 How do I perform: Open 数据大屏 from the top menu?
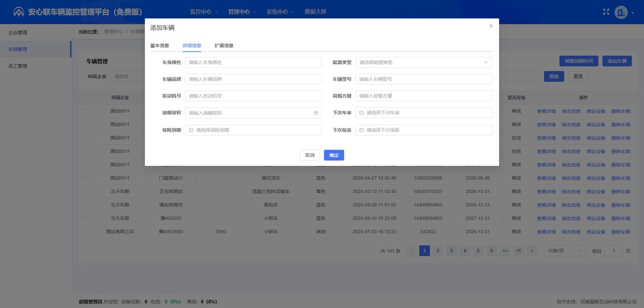[x=316, y=12]
